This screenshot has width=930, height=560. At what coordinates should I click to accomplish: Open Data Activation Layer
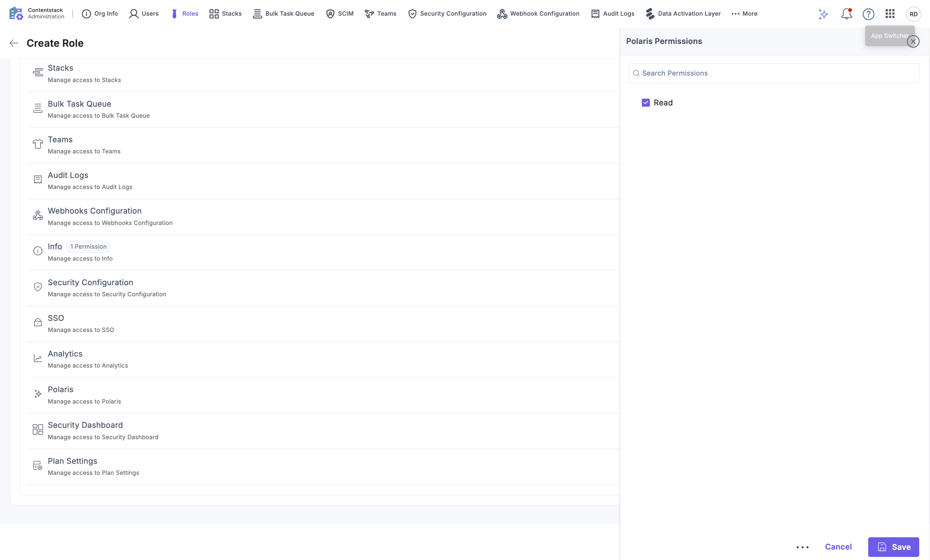point(683,14)
